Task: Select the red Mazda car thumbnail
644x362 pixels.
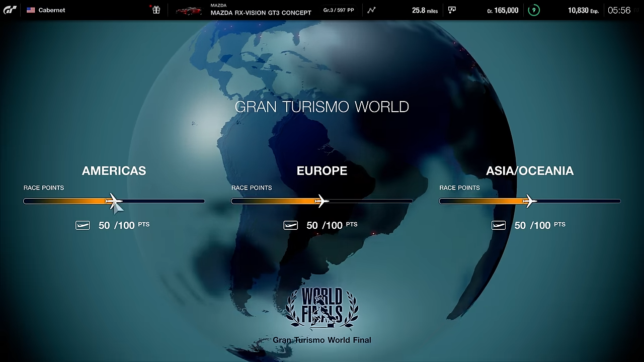Action: tap(189, 11)
